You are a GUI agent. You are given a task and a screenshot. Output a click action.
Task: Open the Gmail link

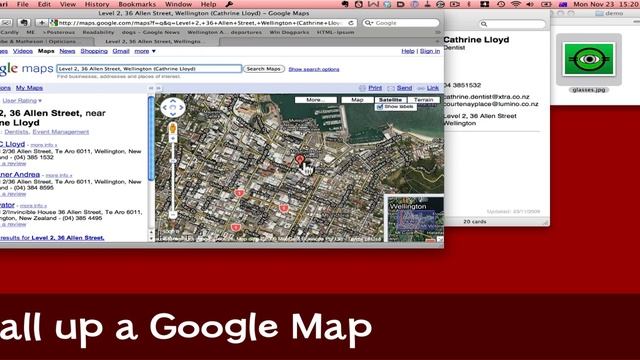[121, 51]
